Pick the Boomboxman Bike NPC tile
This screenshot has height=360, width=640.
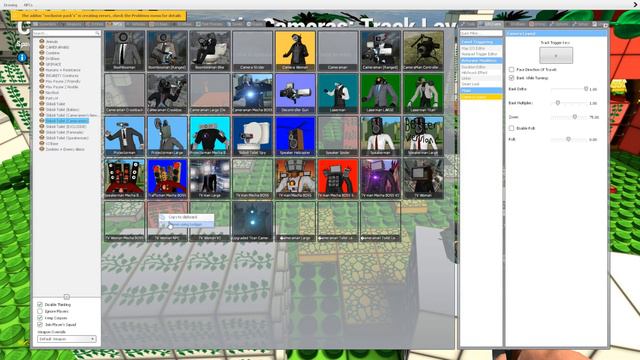point(210,50)
